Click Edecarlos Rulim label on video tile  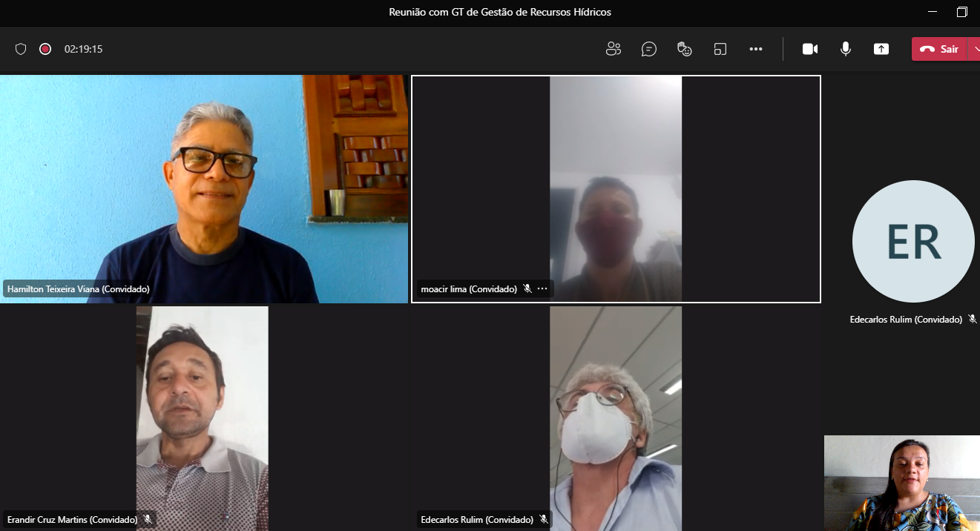[x=477, y=519]
